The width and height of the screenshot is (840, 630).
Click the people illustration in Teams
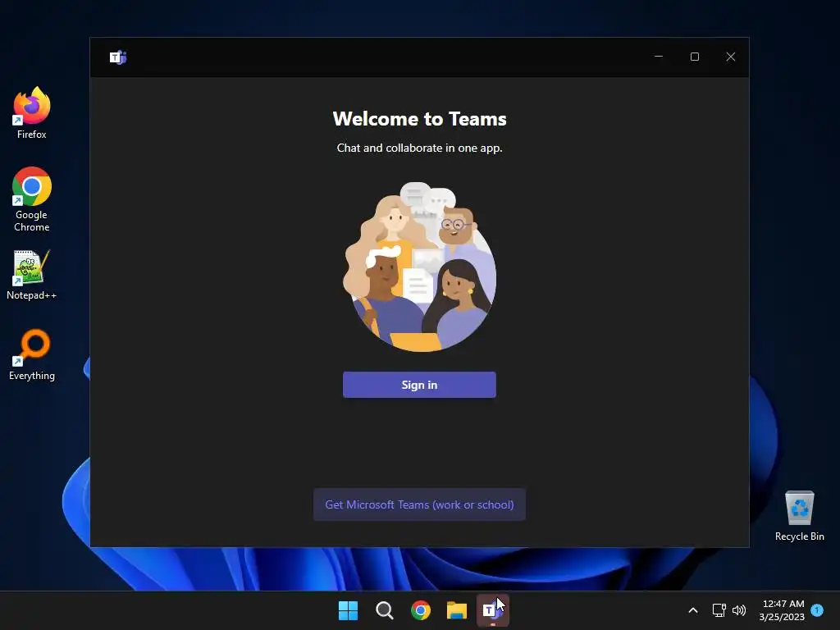click(419, 267)
